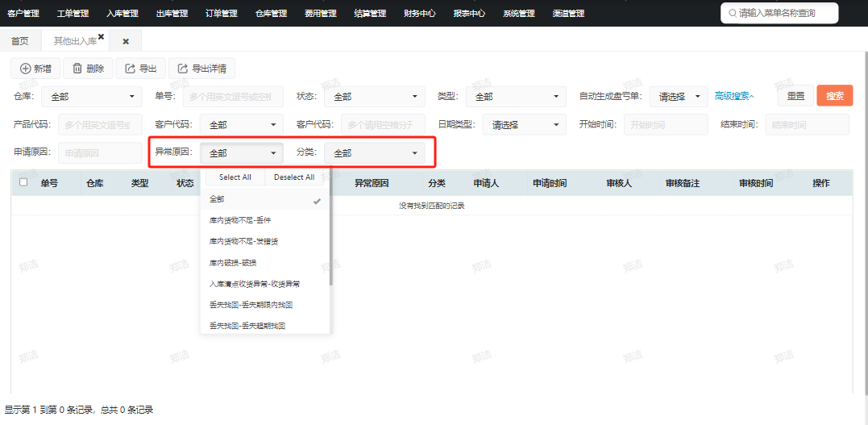This screenshot has width=868, height=425.
Task: Focus the 产品代码 input field
Action: click(100, 125)
